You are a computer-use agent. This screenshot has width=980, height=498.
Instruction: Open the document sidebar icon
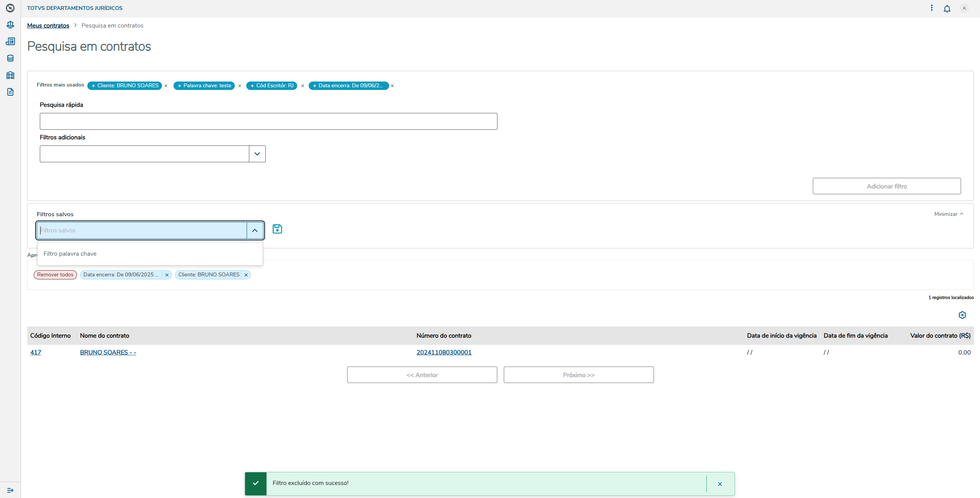10,92
